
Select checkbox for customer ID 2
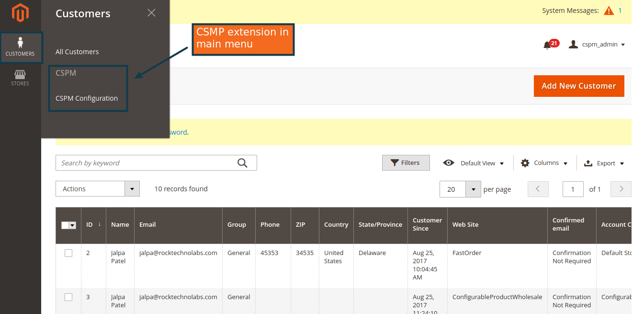point(68,253)
